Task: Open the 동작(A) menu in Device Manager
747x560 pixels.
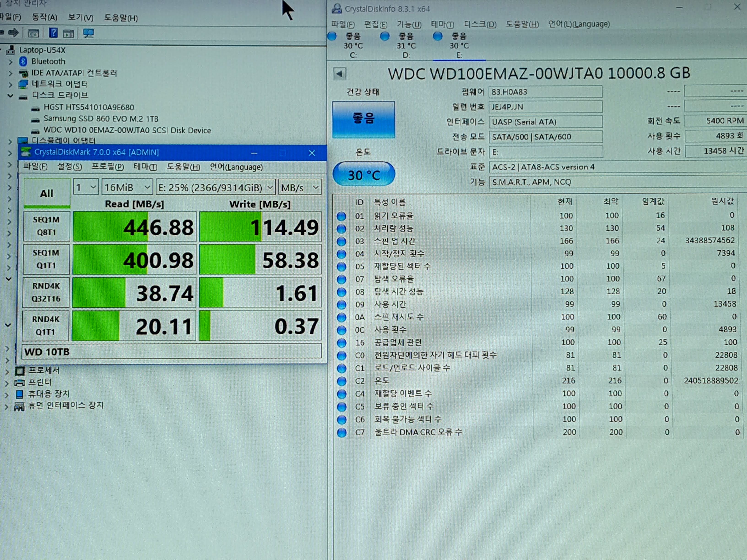Action: [44, 17]
